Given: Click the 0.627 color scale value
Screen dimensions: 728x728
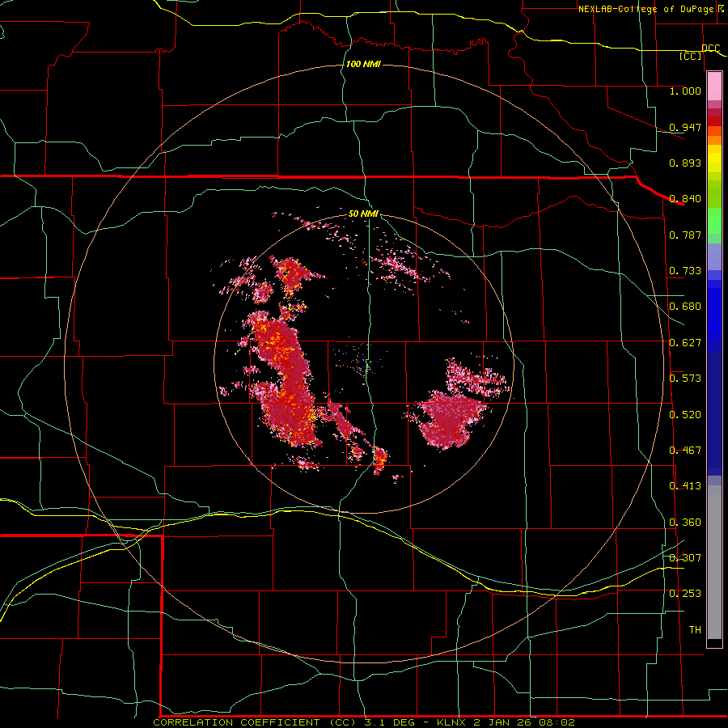Looking at the screenshot, I should point(685,343).
